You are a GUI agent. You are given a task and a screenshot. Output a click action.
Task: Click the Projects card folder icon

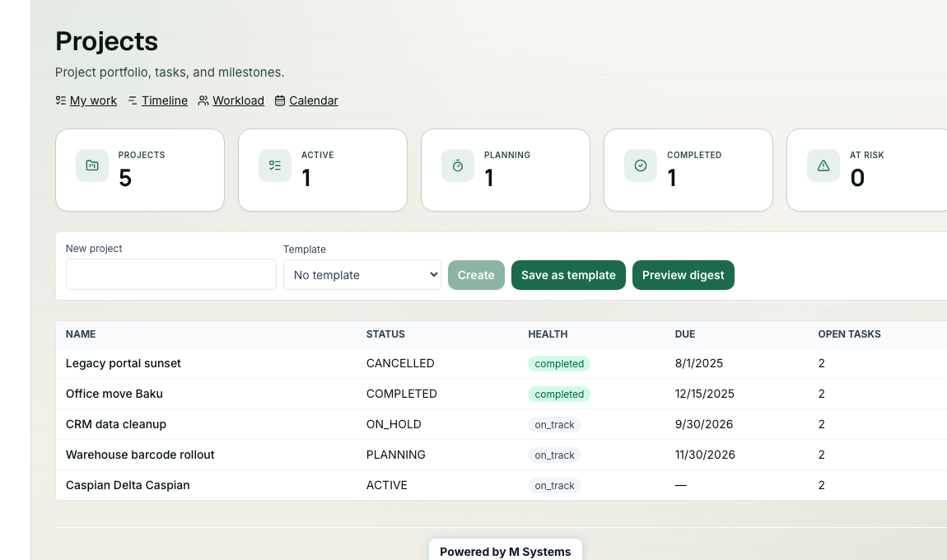point(91,166)
